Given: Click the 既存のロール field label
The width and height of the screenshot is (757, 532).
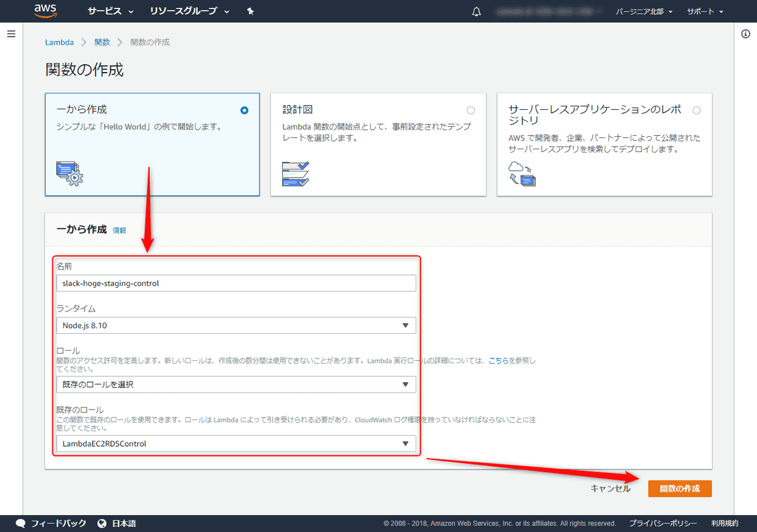Looking at the screenshot, I should pyautogui.click(x=80, y=410).
